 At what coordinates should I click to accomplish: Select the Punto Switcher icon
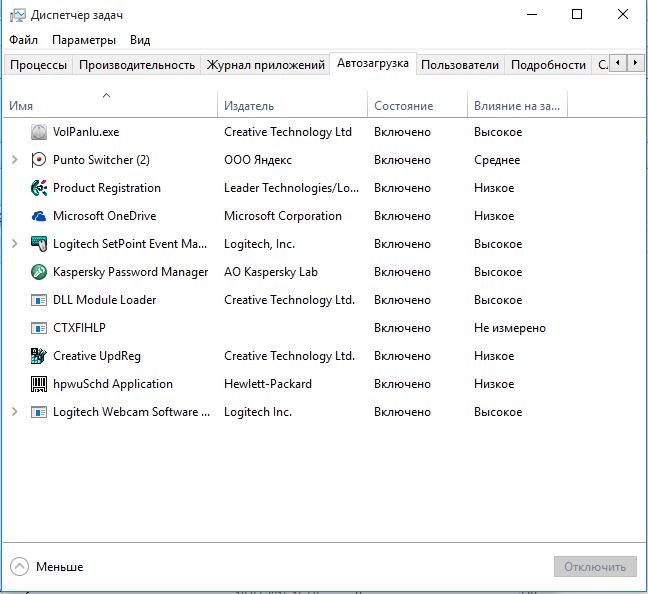(x=39, y=160)
